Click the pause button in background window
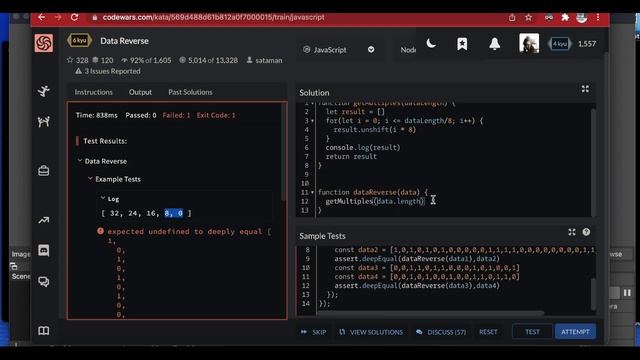640x360 pixels. pos(627,293)
